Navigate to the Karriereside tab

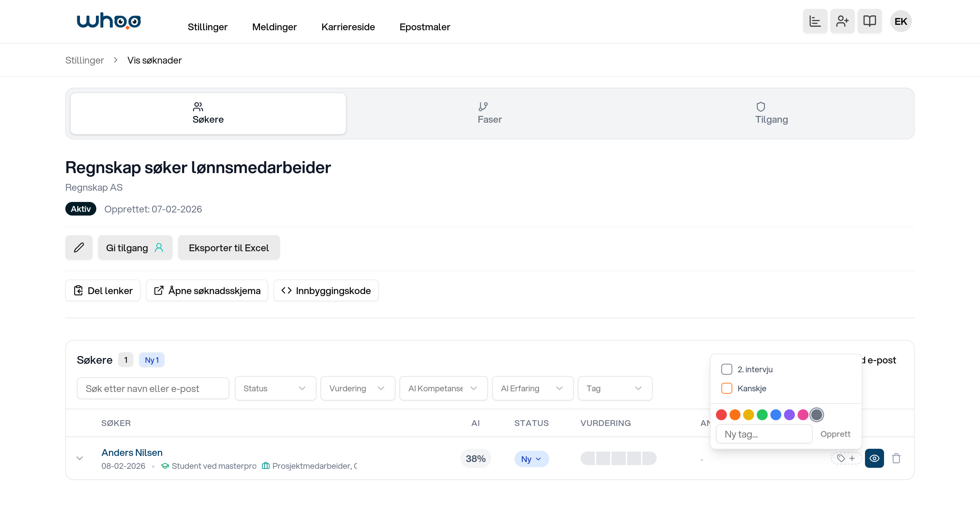pyautogui.click(x=348, y=27)
